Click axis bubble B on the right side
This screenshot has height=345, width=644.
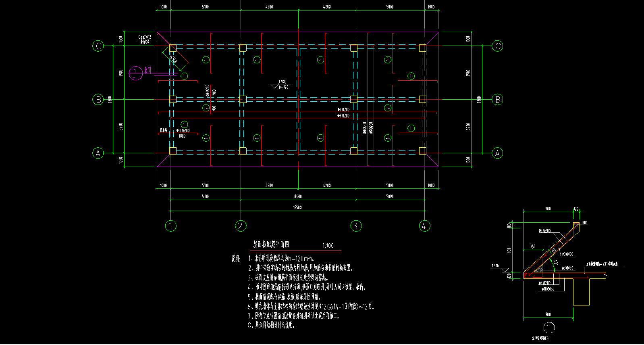click(x=498, y=99)
